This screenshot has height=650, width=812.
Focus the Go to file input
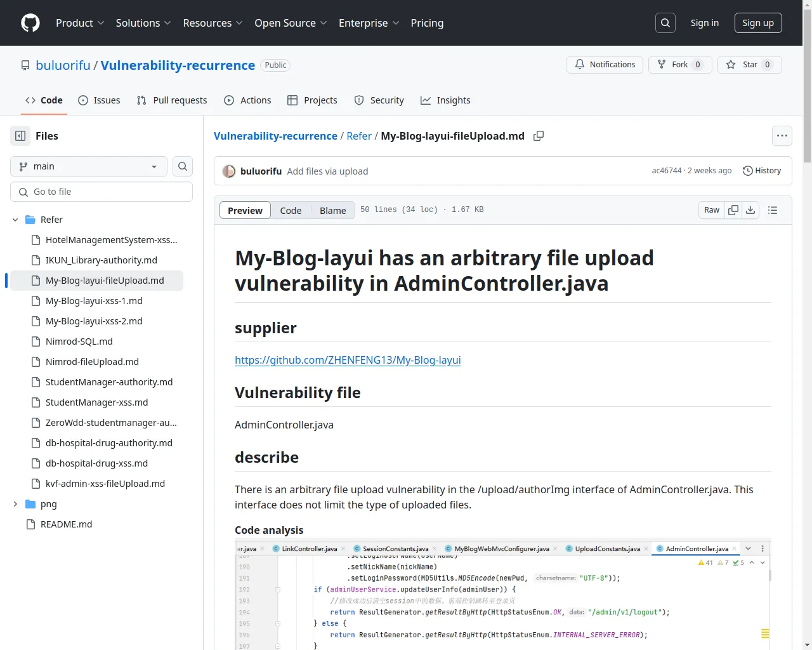(x=101, y=192)
